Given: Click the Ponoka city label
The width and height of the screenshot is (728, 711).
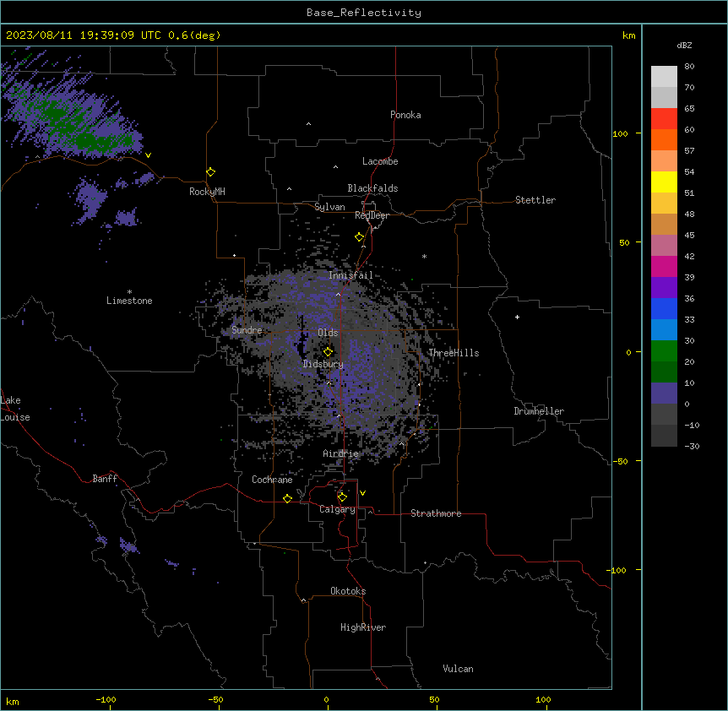Looking at the screenshot, I should 405,115.
